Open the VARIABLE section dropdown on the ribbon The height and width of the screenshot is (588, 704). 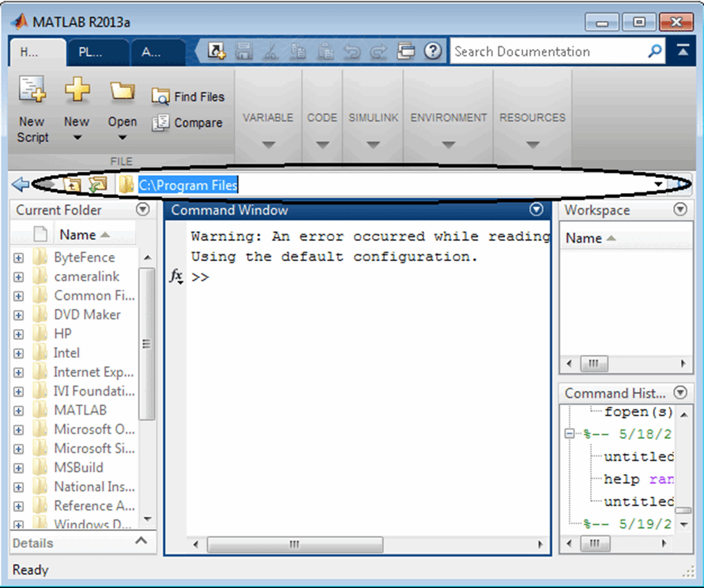click(x=268, y=144)
